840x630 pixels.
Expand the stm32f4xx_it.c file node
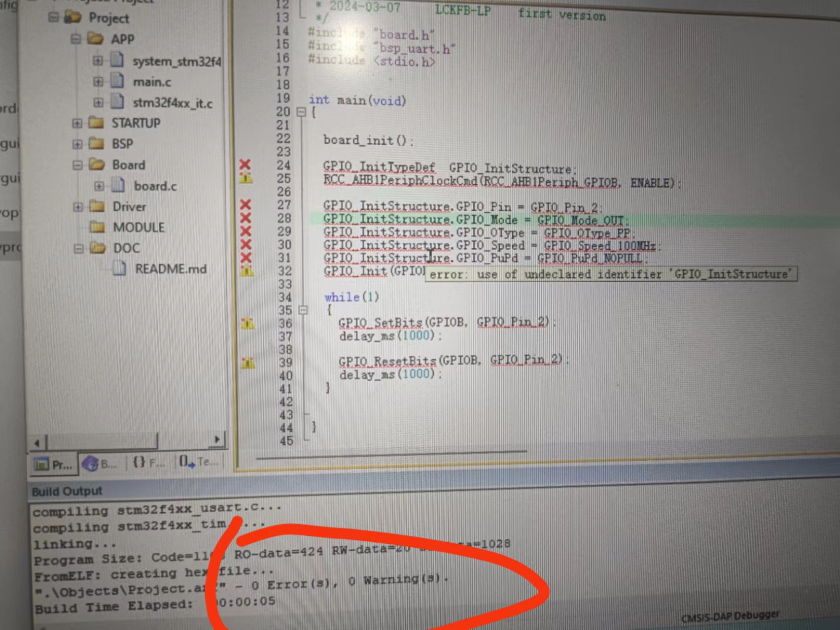tap(98, 102)
